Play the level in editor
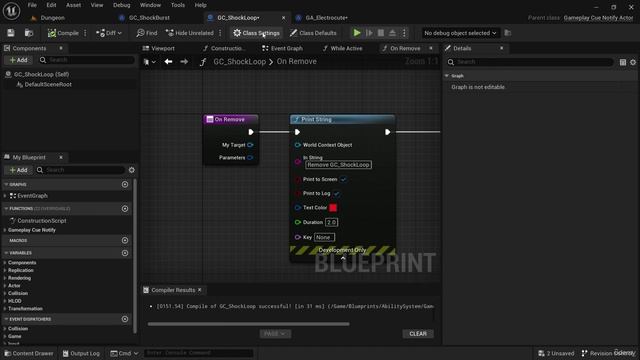The image size is (640, 360). 357,33
